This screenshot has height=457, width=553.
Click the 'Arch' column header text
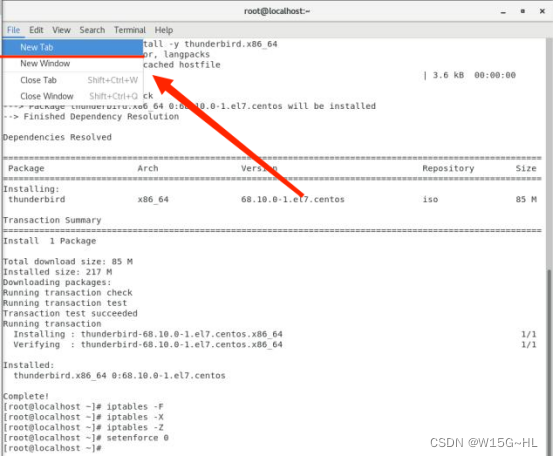coord(148,168)
